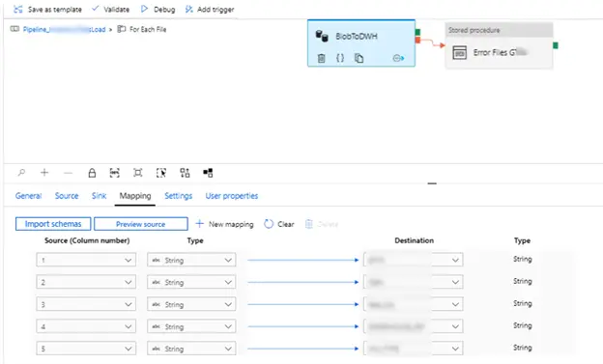
Task: Click zoom to 100% icon
Action: coord(115,173)
